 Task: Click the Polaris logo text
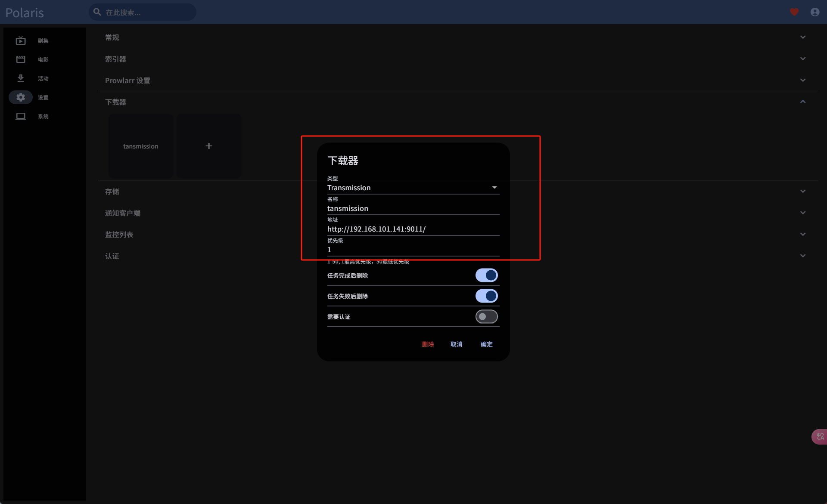click(x=25, y=12)
